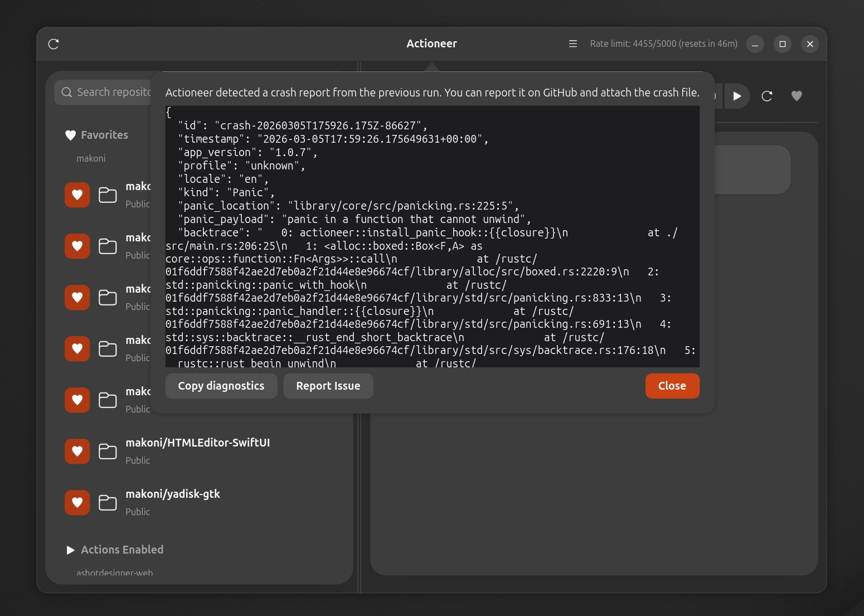This screenshot has width=864, height=616.
Task: Click the repository search field
Action: point(111,91)
